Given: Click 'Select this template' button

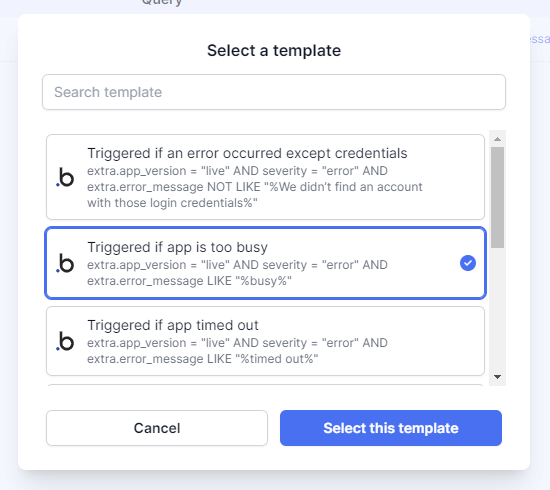Looking at the screenshot, I should (x=391, y=428).
